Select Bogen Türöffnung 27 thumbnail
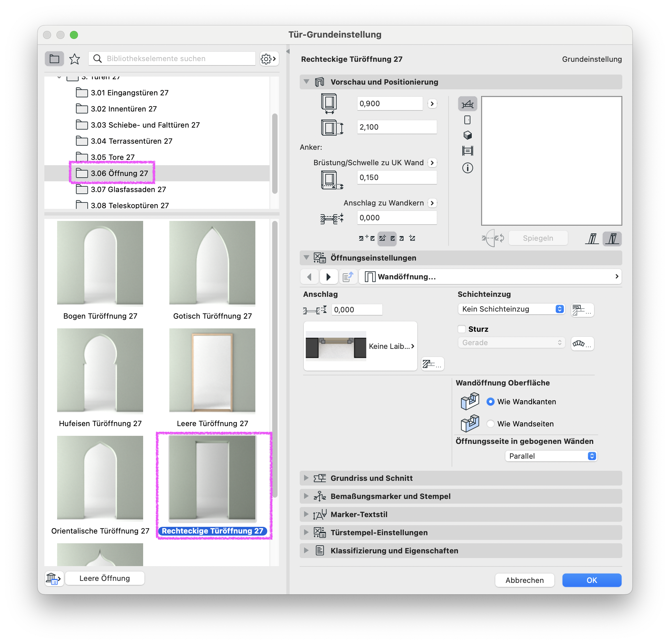Screen dimensions: 670x644 click(100, 263)
